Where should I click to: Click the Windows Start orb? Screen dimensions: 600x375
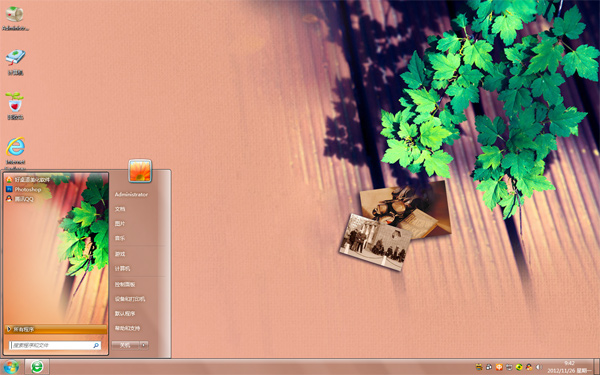(11, 367)
